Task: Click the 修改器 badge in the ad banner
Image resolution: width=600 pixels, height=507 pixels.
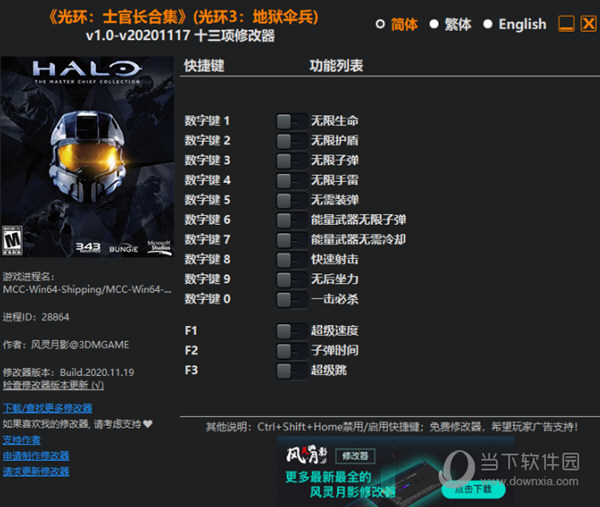Action: (x=355, y=456)
